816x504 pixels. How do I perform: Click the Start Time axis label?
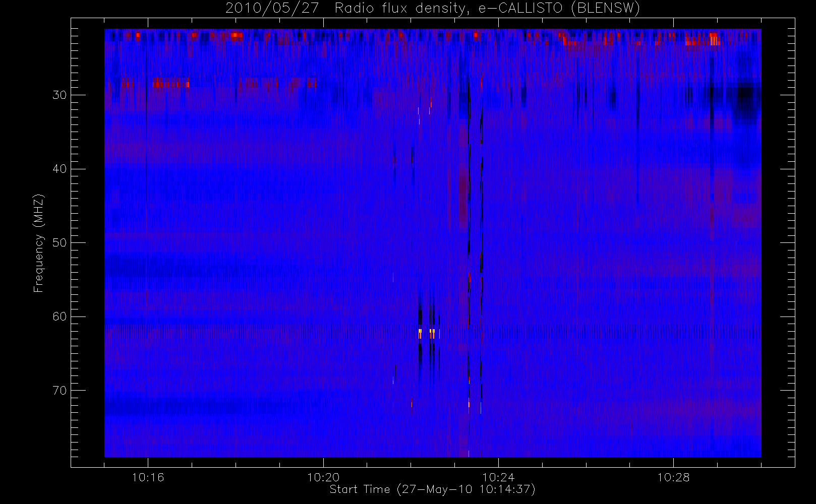[x=432, y=489]
